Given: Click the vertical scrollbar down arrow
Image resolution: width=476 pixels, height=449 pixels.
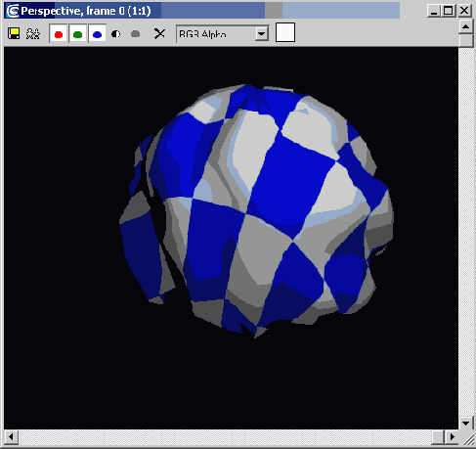Looking at the screenshot, I should point(466,423).
